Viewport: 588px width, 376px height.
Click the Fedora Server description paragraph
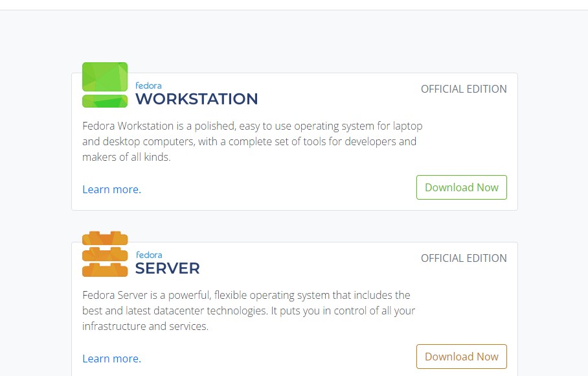point(249,311)
